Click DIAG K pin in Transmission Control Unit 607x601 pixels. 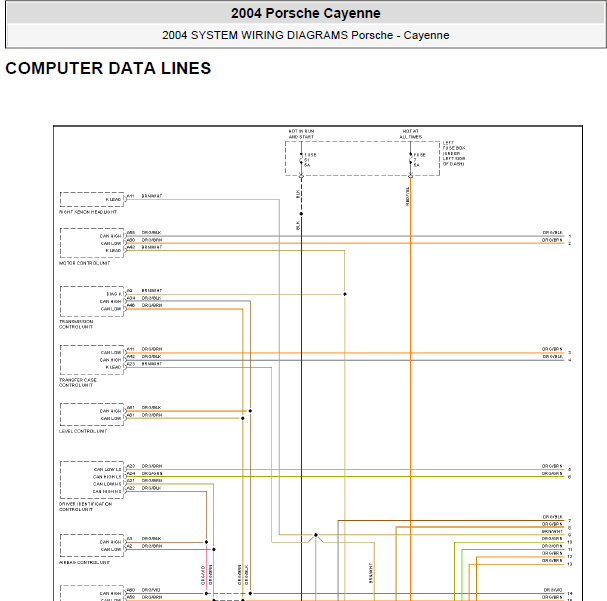pyautogui.click(x=114, y=294)
